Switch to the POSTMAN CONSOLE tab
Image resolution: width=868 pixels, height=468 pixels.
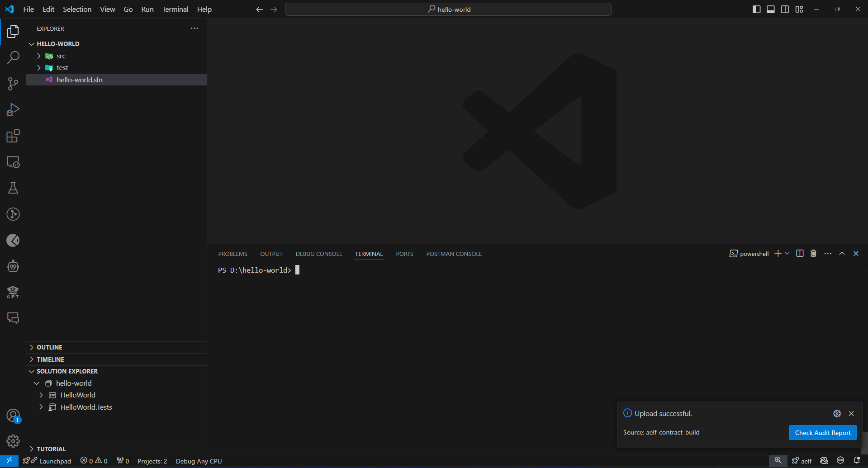[454, 254]
